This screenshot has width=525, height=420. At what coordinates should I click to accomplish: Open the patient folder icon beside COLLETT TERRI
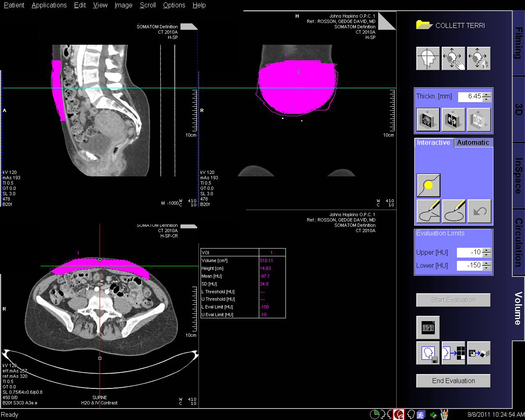(424, 25)
